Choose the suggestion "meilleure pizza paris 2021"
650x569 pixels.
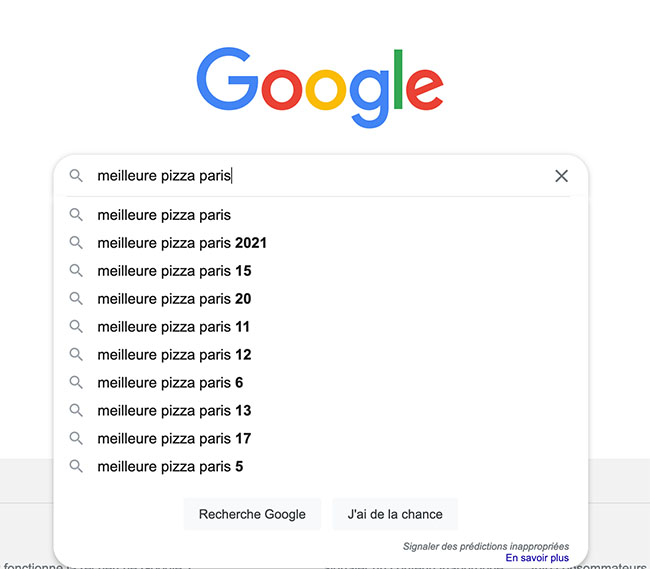pos(182,243)
